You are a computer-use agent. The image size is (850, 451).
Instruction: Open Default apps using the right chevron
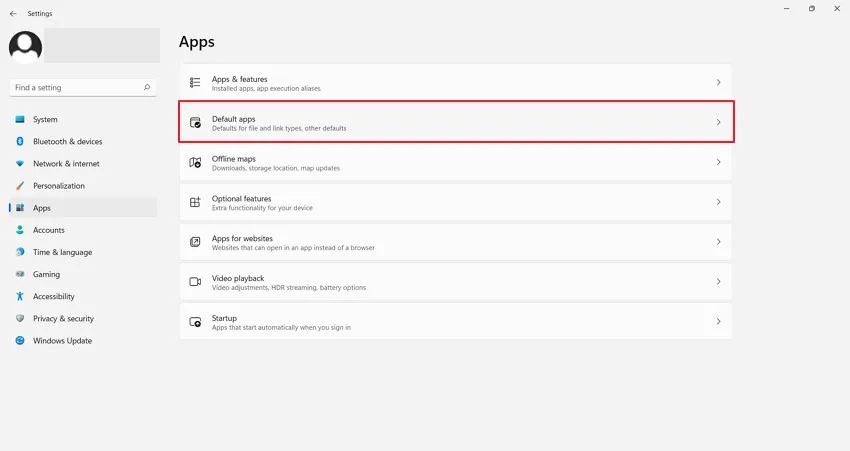pos(718,123)
